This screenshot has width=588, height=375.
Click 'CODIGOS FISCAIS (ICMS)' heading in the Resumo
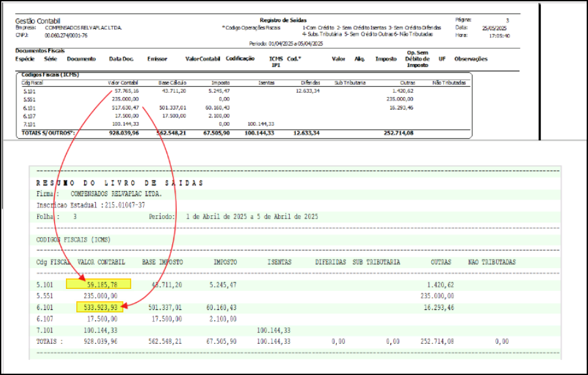(x=74, y=239)
